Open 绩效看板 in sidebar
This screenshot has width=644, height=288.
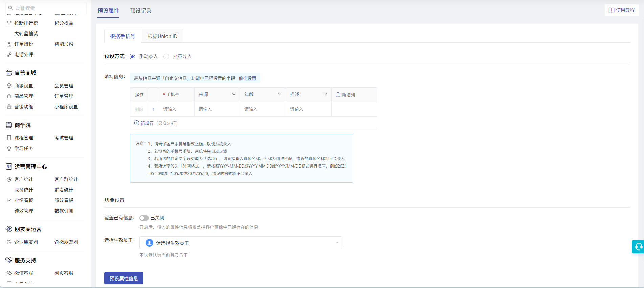click(64, 200)
